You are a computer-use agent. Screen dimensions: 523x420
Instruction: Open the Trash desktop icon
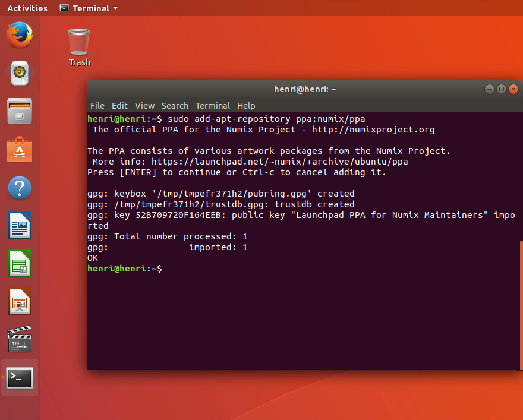click(79, 48)
